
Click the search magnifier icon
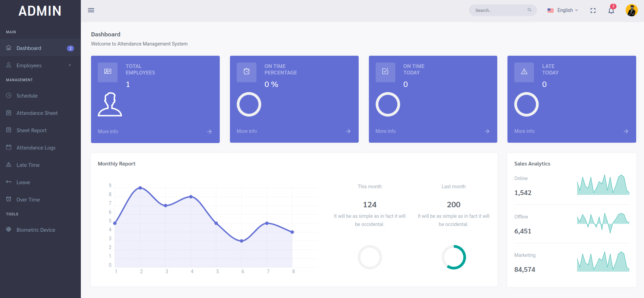tap(529, 10)
